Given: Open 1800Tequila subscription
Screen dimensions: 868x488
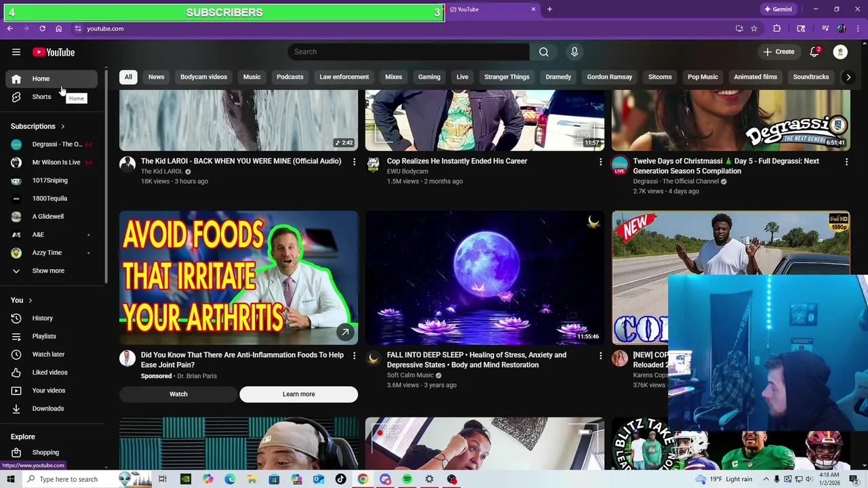Looking at the screenshot, I should tap(52, 199).
